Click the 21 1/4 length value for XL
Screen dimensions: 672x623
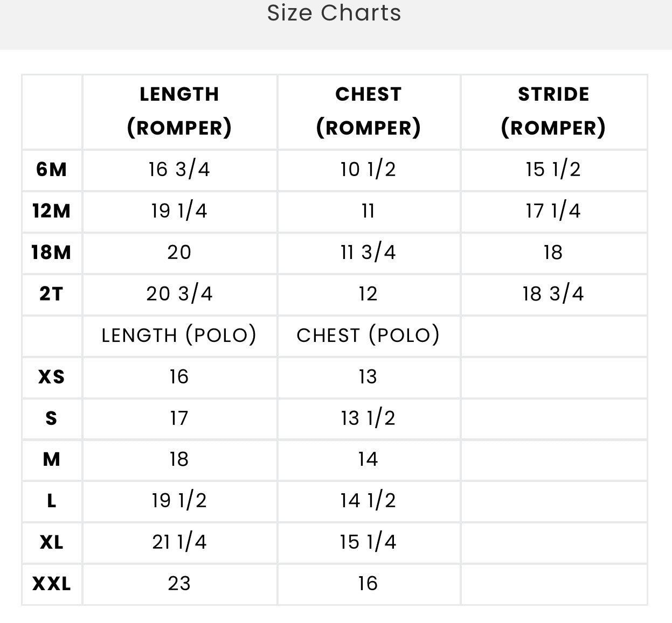[179, 542]
